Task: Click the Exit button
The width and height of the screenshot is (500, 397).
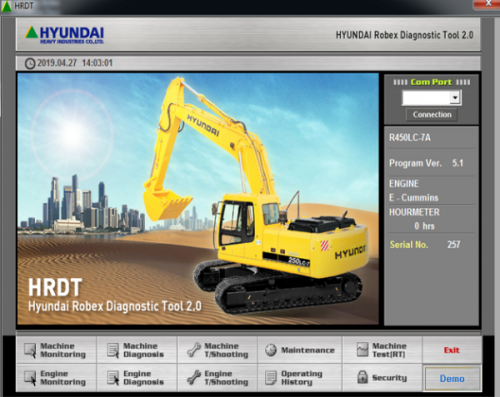Action: pyautogui.click(x=452, y=350)
